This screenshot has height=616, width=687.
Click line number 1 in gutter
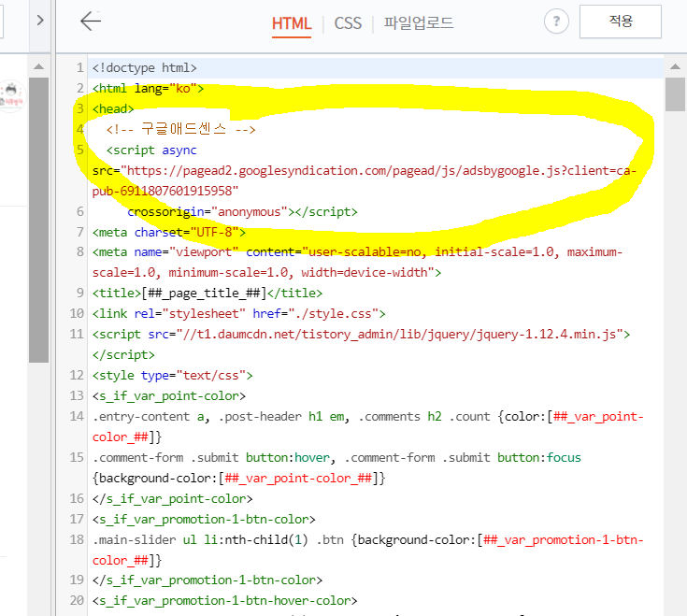pyautogui.click(x=79, y=68)
